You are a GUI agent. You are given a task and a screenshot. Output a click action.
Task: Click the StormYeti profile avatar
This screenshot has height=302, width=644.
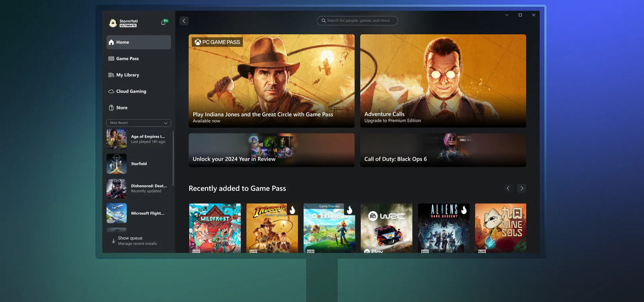pos(113,23)
